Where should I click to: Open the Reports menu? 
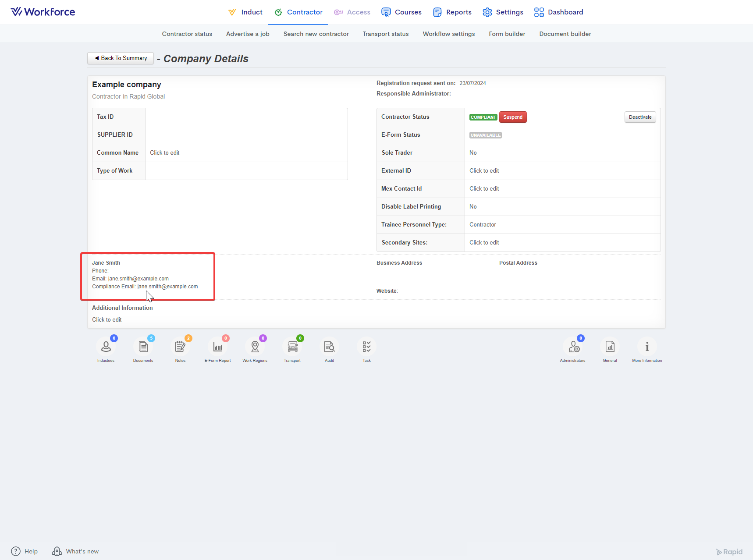452,12
